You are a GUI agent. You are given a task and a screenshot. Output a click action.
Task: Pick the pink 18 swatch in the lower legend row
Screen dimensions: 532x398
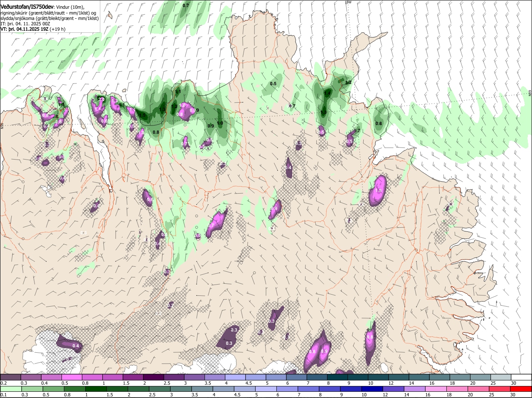(x=458, y=388)
